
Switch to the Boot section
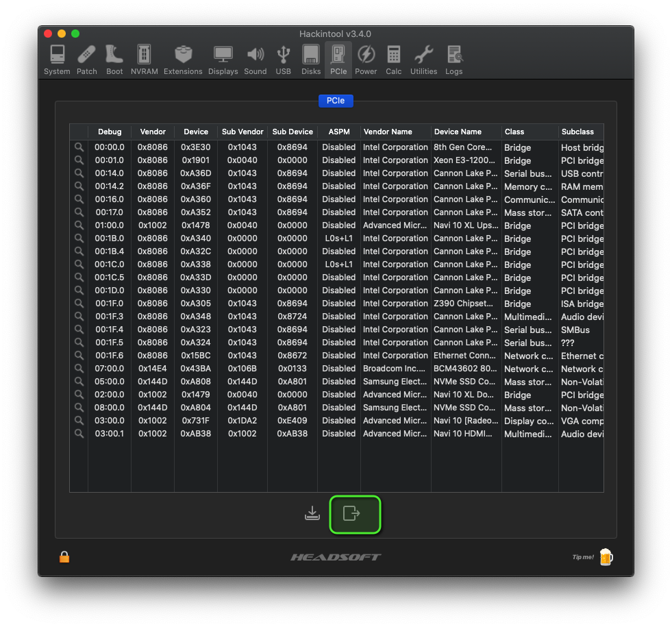(x=114, y=60)
